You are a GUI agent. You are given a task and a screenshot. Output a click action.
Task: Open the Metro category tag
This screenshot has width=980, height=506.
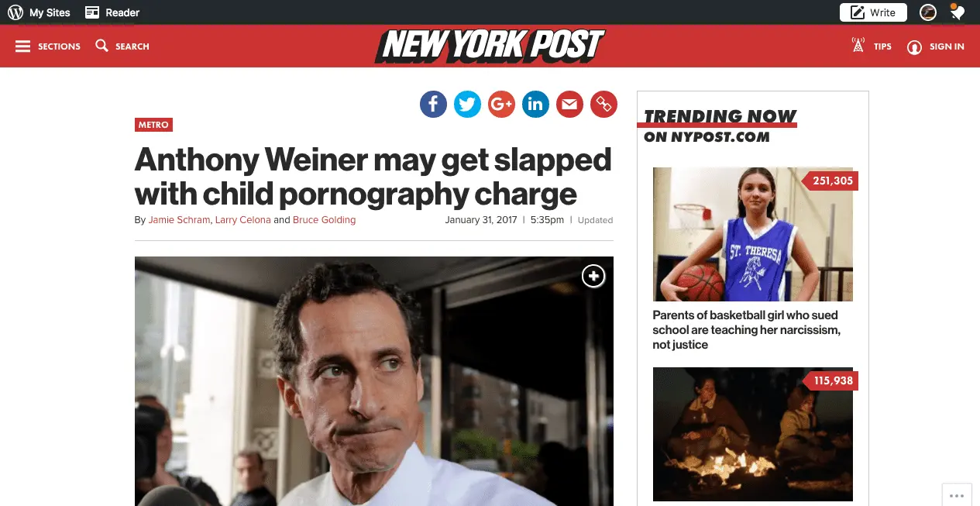click(x=153, y=125)
